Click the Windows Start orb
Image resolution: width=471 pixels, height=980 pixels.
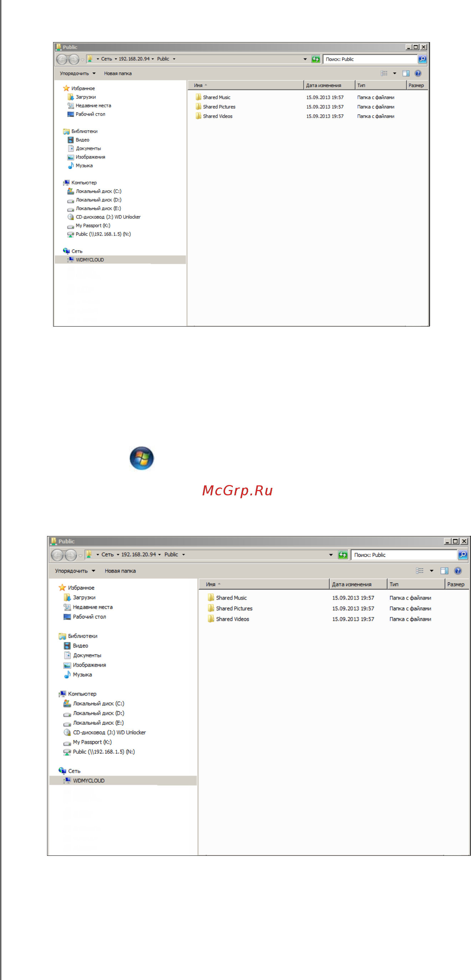click(142, 458)
